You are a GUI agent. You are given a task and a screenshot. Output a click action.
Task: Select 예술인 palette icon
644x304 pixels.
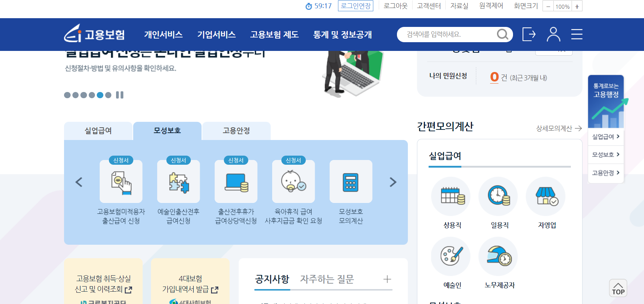tap(451, 256)
